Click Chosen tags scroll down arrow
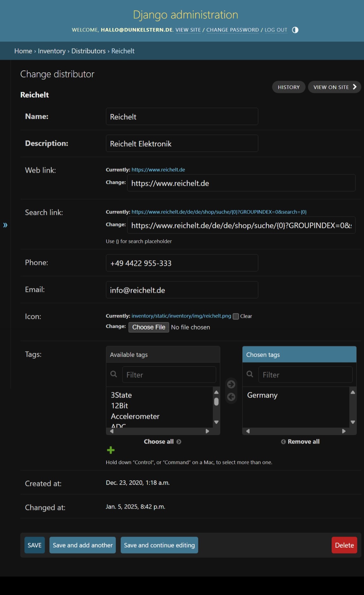 coord(353,422)
